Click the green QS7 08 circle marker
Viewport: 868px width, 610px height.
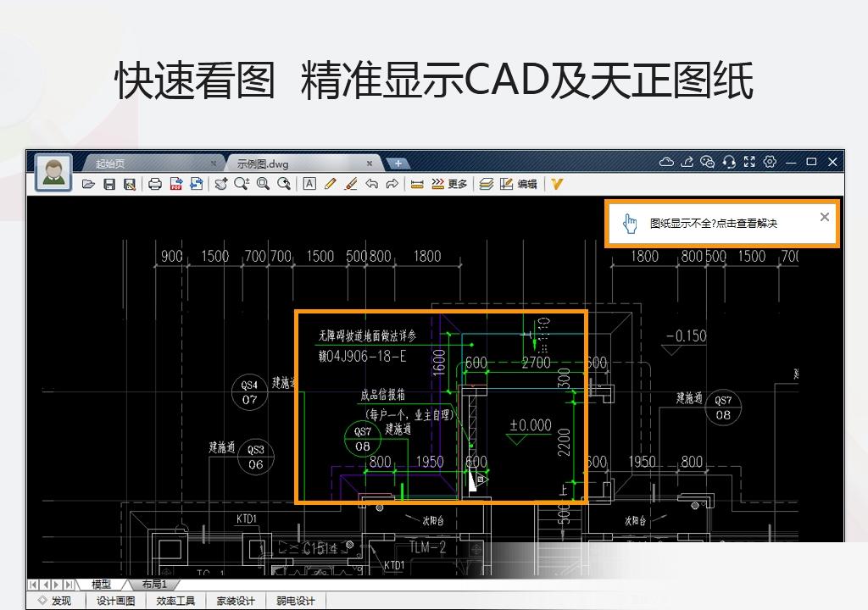362,438
